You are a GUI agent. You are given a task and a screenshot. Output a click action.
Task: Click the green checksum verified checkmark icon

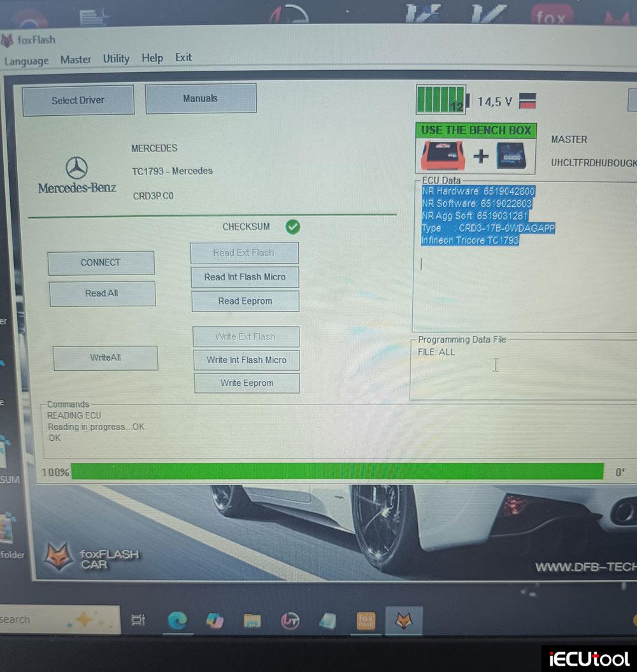293,227
